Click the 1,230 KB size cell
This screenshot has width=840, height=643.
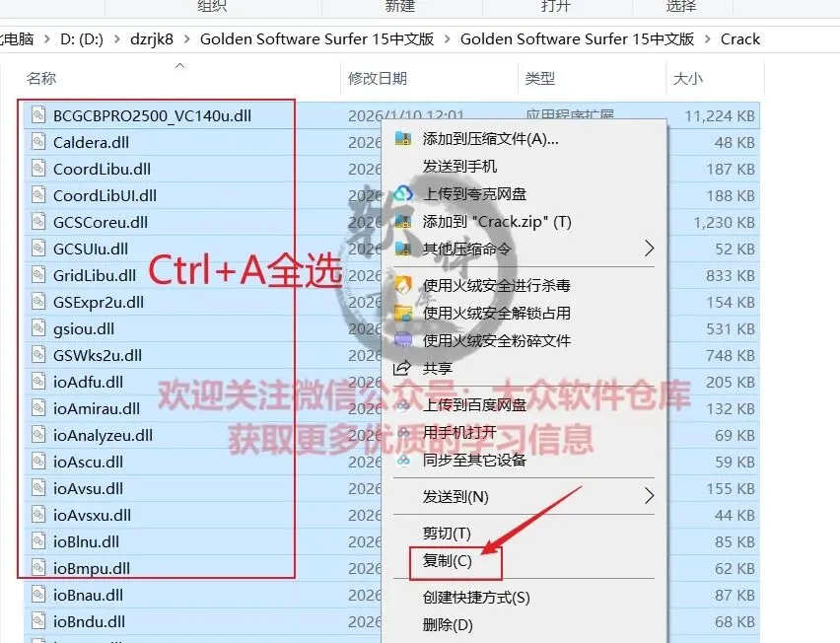click(x=724, y=222)
